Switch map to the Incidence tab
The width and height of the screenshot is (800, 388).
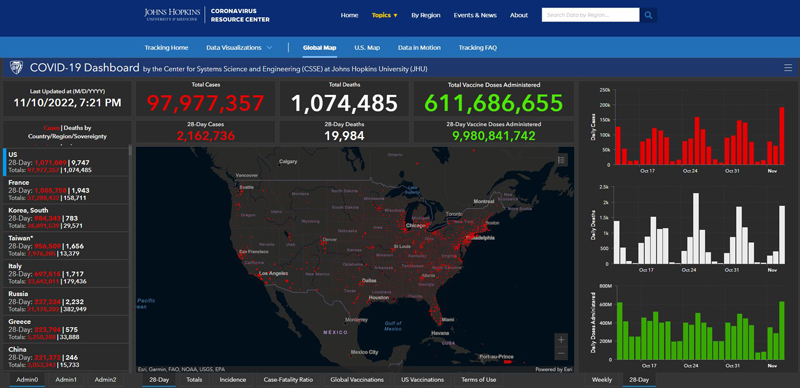[x=233, y=380]
